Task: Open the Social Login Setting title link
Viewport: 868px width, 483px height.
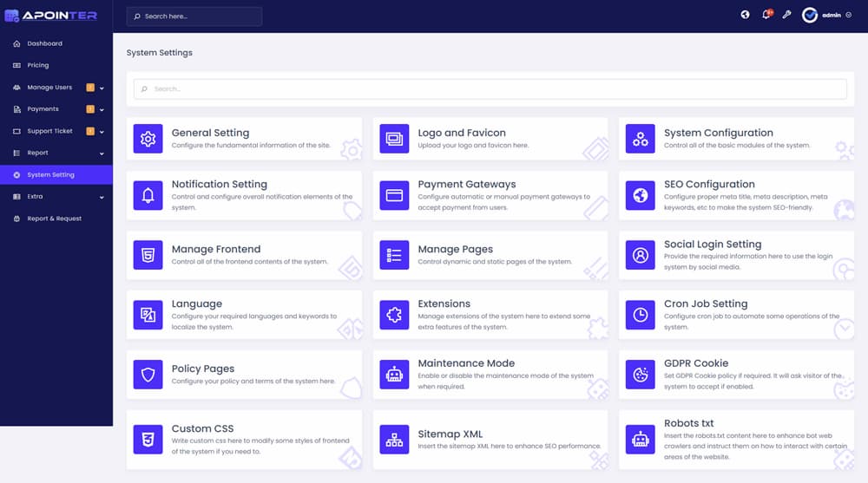Action: point(713,244)
